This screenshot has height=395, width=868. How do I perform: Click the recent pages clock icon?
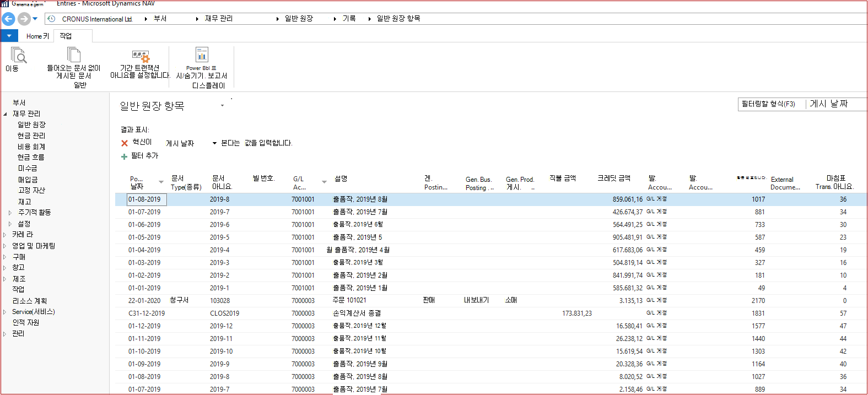tap(51, 19)
